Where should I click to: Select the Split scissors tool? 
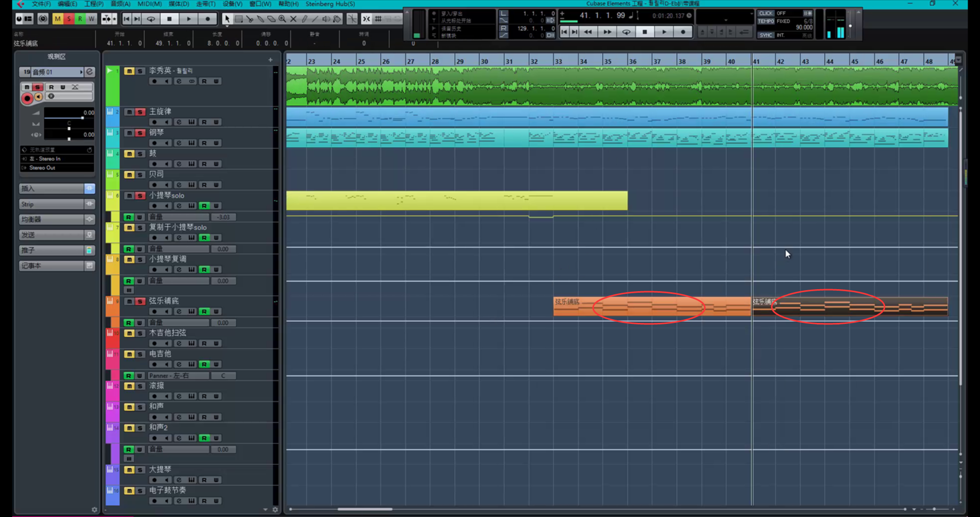click(250, 19)
